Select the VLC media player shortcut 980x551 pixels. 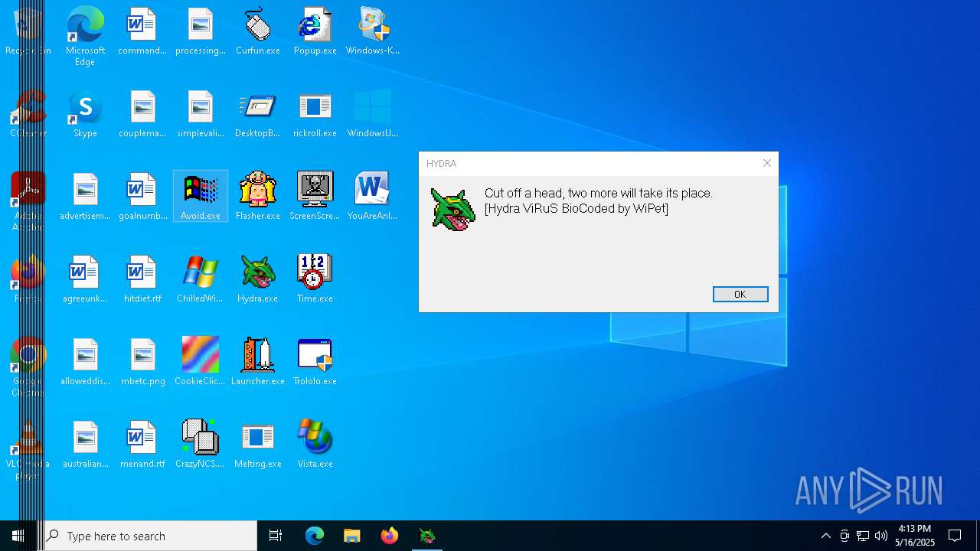click(x=28, y=449)
